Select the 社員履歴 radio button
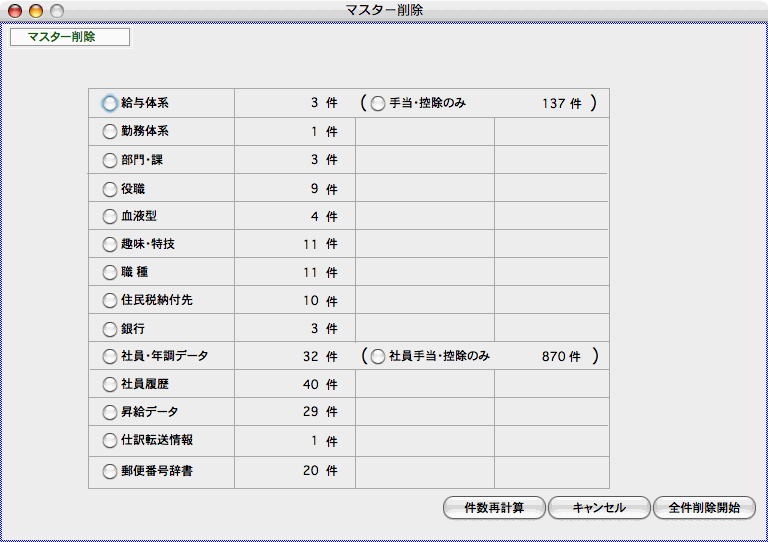768x542 pixels. (x=110, y=384)
